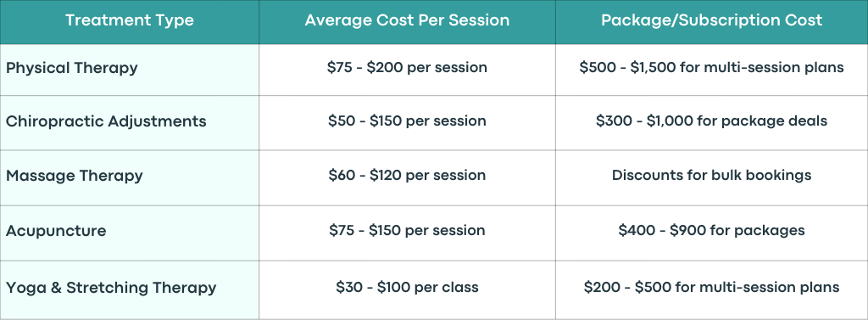
Task: Click $400 - $900 for packages cell
Action: tap(711, 230)
